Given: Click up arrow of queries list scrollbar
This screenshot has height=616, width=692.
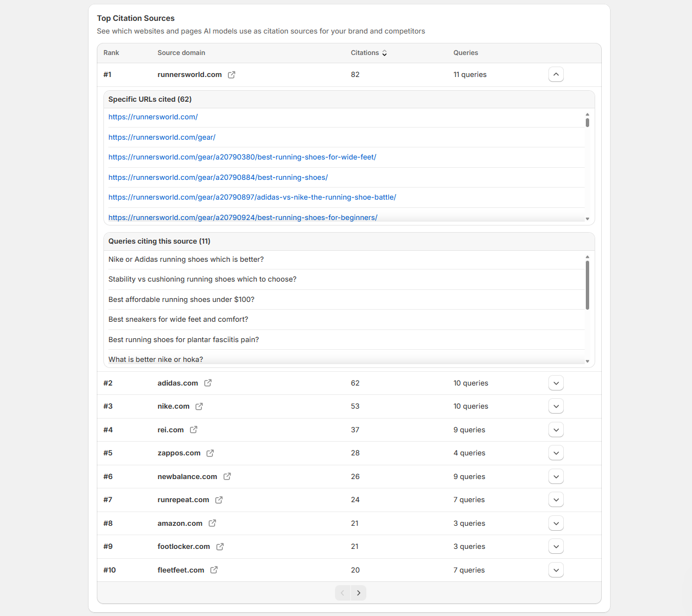Looking at the screenshot, I should click(x=587, y=257).
